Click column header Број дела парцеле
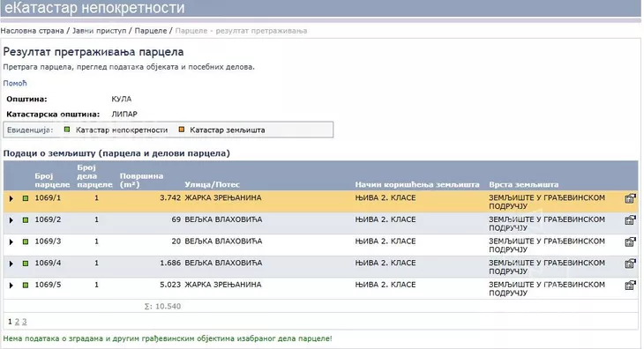Viewport: 644px width, 349px height. pos(94,176)
